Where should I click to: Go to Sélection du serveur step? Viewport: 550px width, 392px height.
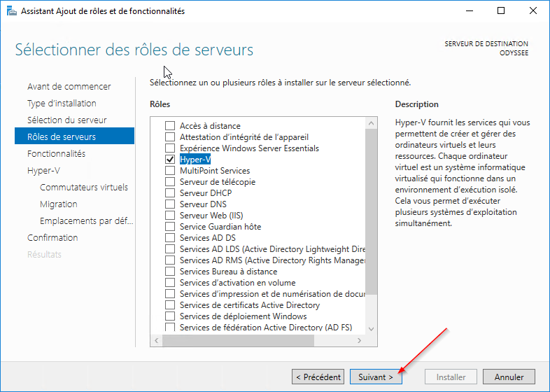(66, 120)
